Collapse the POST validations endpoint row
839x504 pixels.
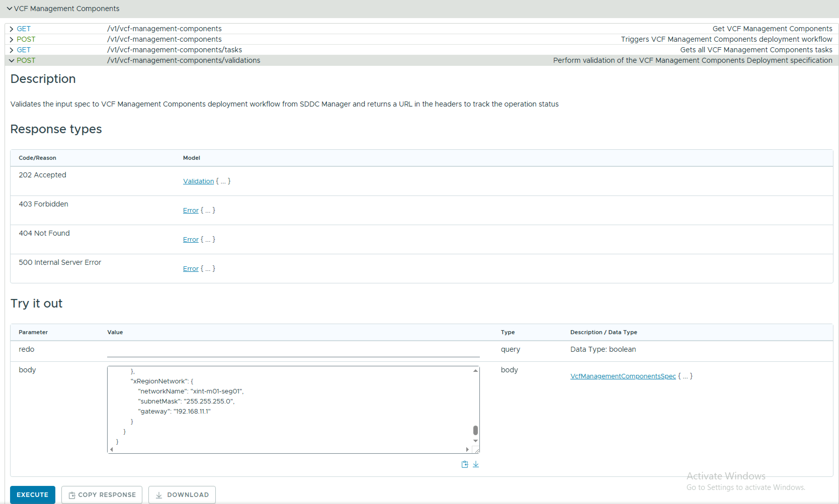[12, 61]
